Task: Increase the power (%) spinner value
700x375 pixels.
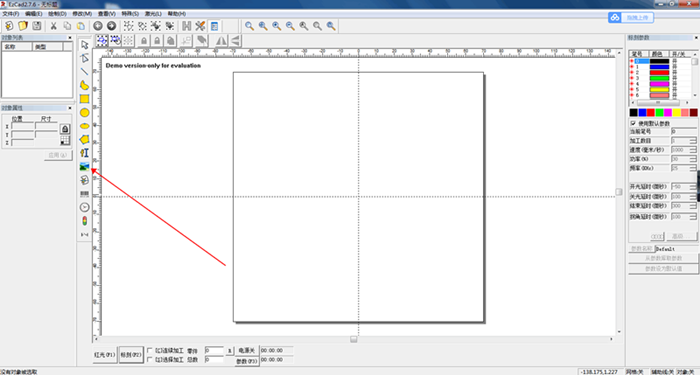Action: pos(693,157)
